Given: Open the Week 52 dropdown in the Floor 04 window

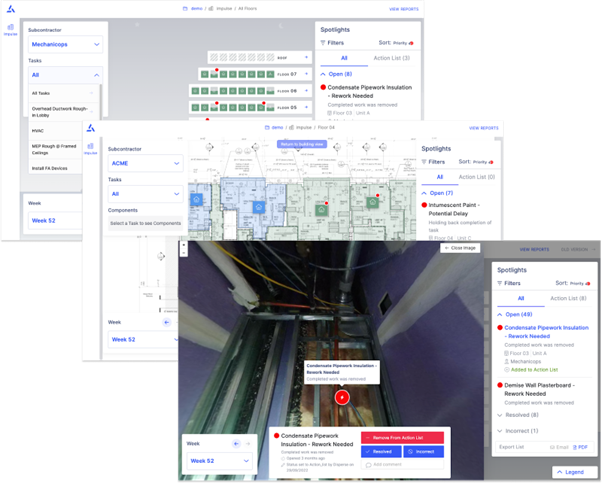Looking at the screenshot, I should 144,339.
